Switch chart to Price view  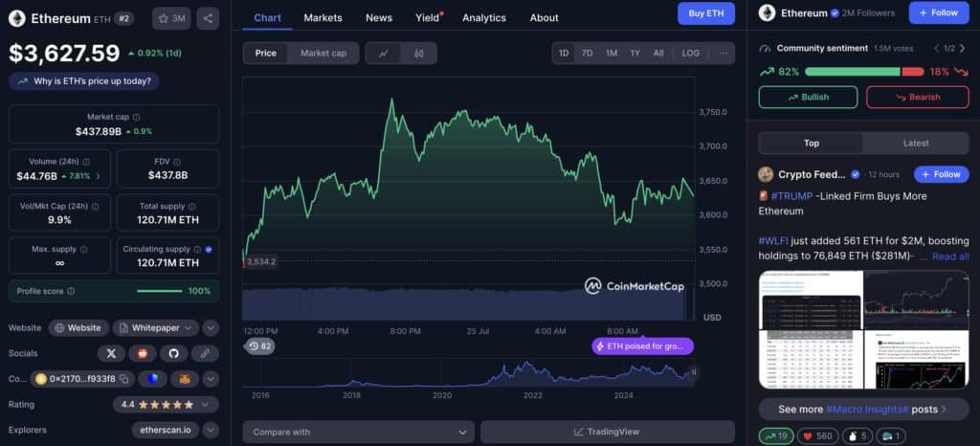pos(266,53)
